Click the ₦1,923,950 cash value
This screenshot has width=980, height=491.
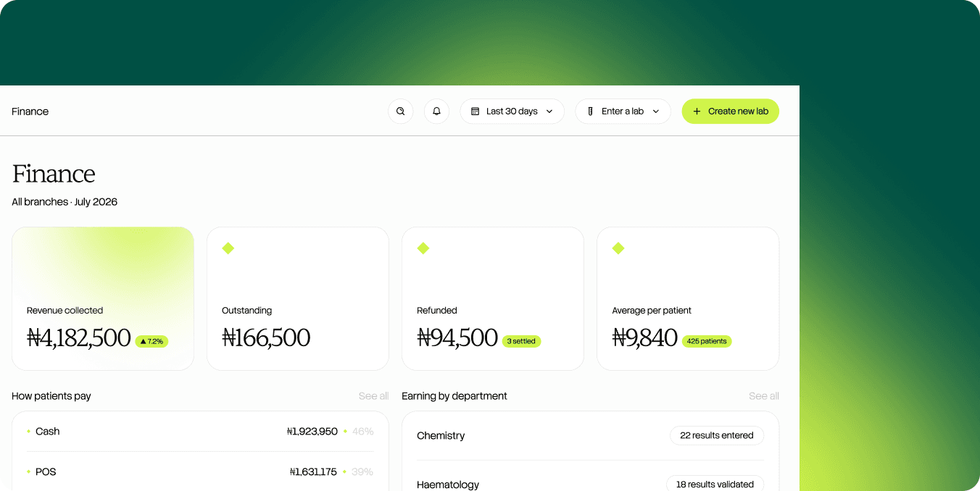(312, 432)
